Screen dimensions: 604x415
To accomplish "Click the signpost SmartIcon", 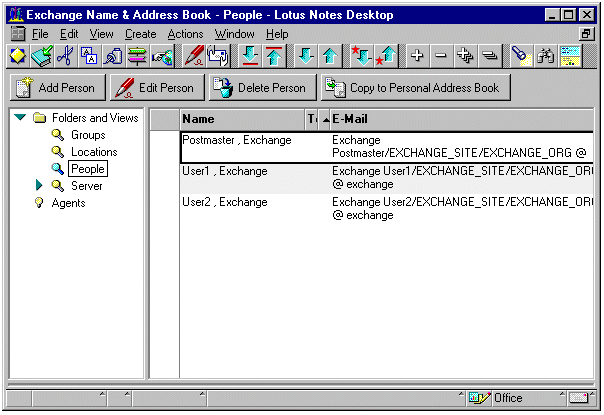I will coord(137,56).
